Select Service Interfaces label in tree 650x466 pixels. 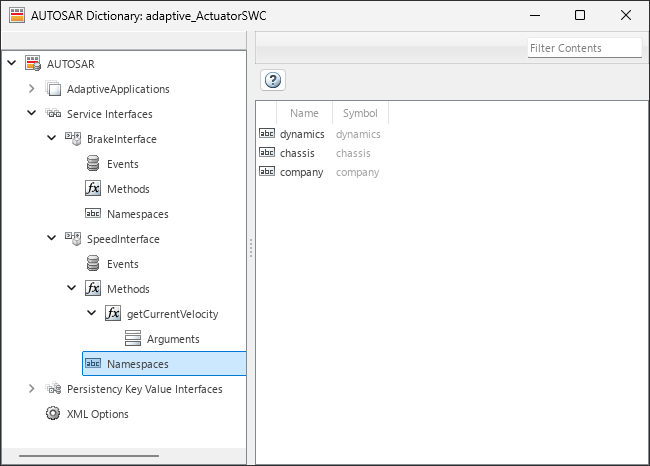110,114
